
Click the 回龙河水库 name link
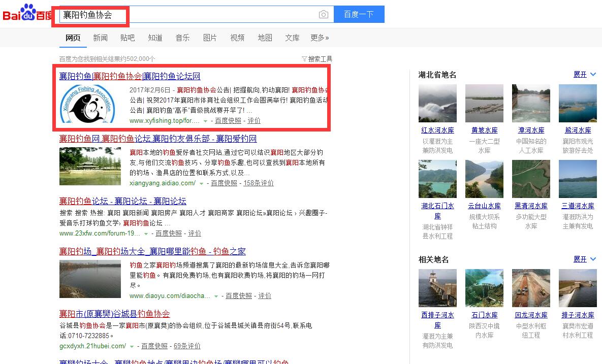(x=531, y=315)
